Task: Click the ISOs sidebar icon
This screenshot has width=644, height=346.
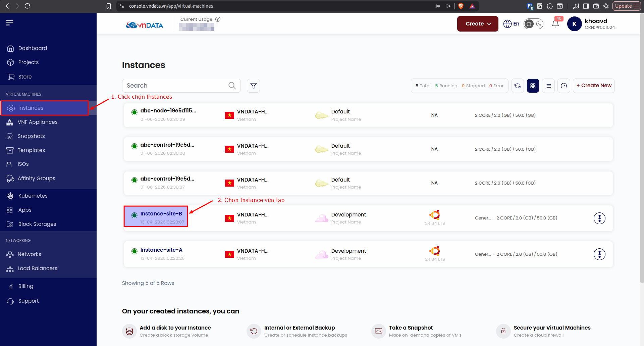Action: click(x=9, y=164)
